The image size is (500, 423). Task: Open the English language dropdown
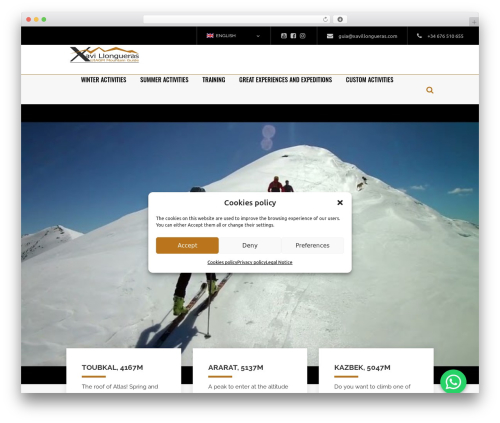pyautogui.click(x=233, y=36)
